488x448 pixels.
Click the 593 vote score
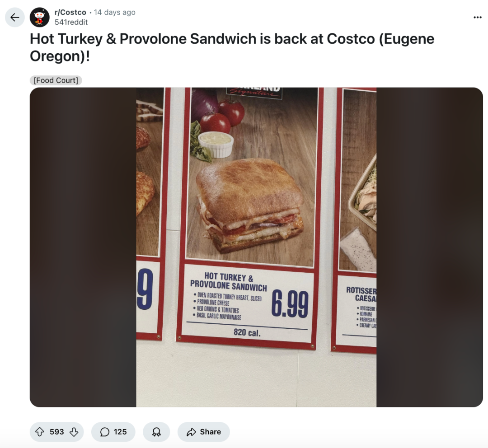pyautogui.click(x=56, y=432)
